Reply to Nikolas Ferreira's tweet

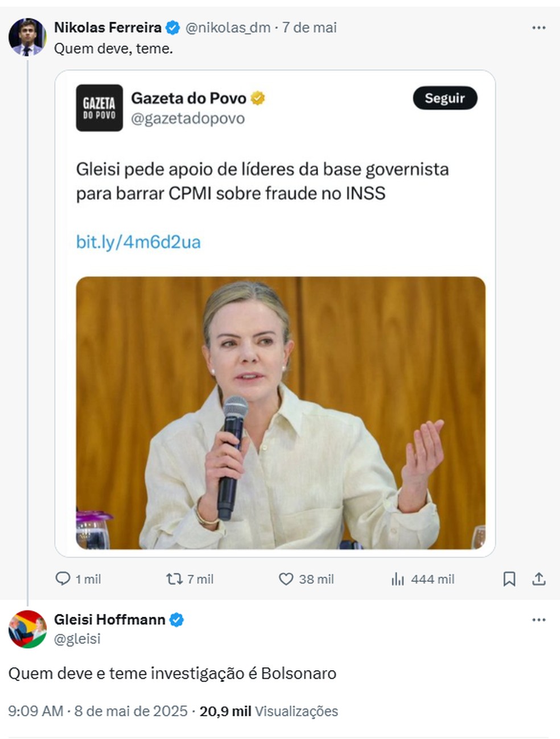(x=64, y=579)
